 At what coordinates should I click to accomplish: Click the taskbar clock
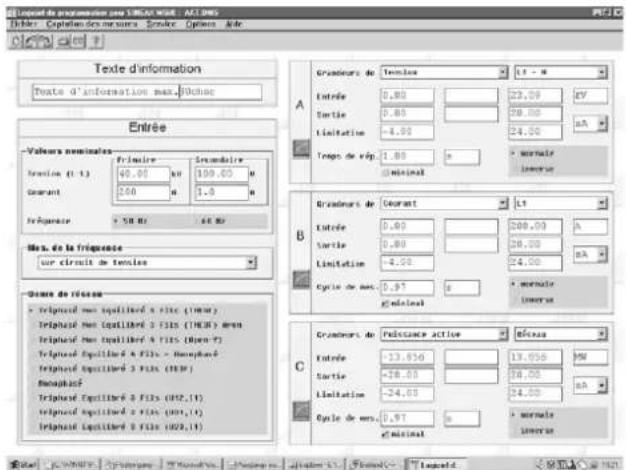[x=611, y=465]
